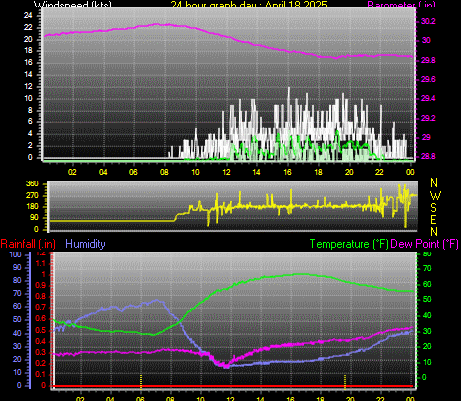Select the magenta Dew Point (°F) legend label
This screenshot has height=401, width=461.
click(x=424, y=244)
